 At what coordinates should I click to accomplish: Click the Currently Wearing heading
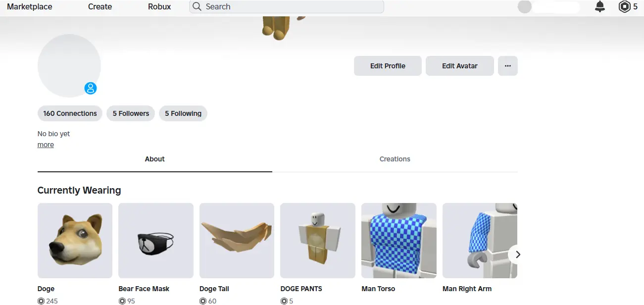(79, 190)
